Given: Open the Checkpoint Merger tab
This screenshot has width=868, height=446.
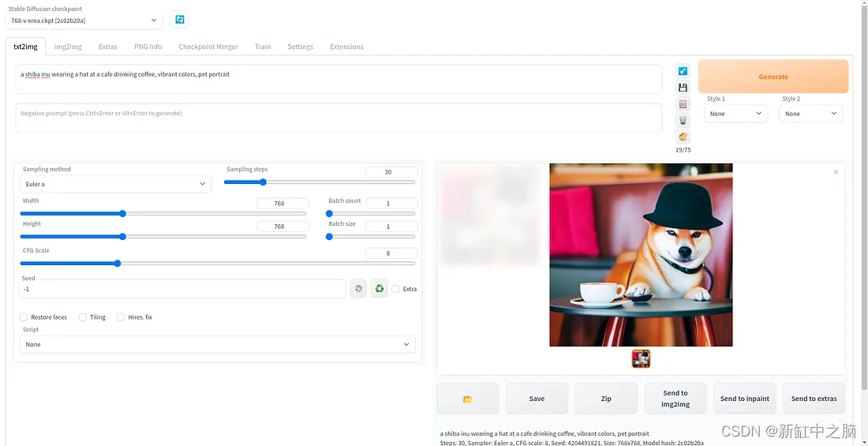Looking at the screenshot, I should 208,47.
